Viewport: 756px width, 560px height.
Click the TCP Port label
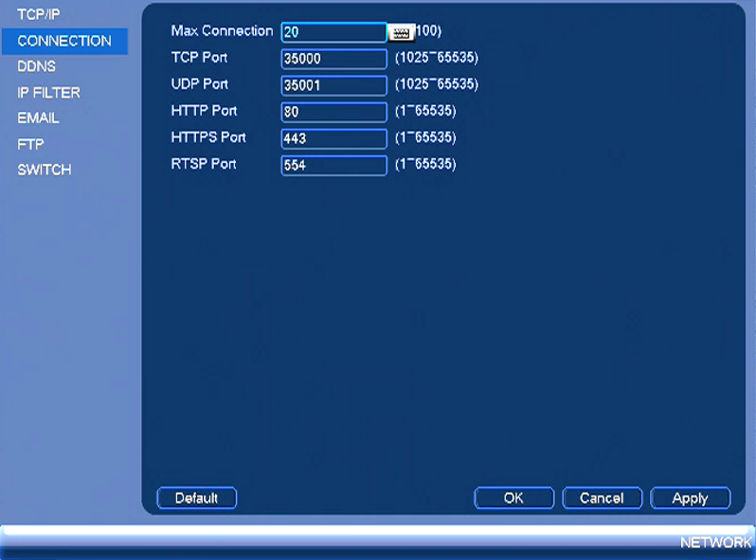coord(200,58)
